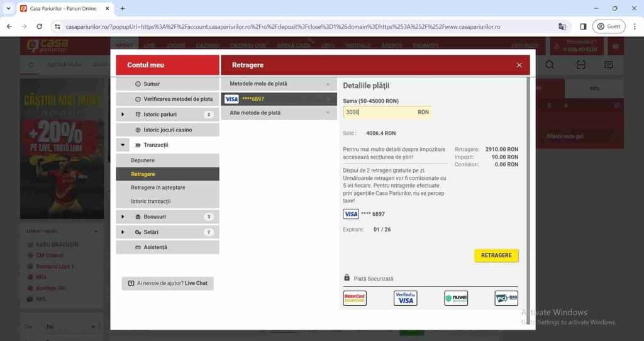Click Istoric pariuri list icon

(138, 115)
